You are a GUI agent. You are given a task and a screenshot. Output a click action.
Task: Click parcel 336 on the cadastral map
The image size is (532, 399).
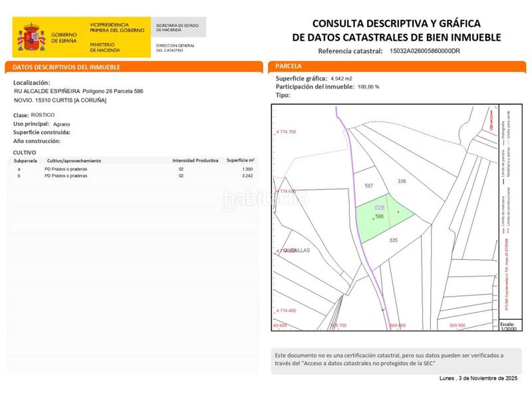401,182
